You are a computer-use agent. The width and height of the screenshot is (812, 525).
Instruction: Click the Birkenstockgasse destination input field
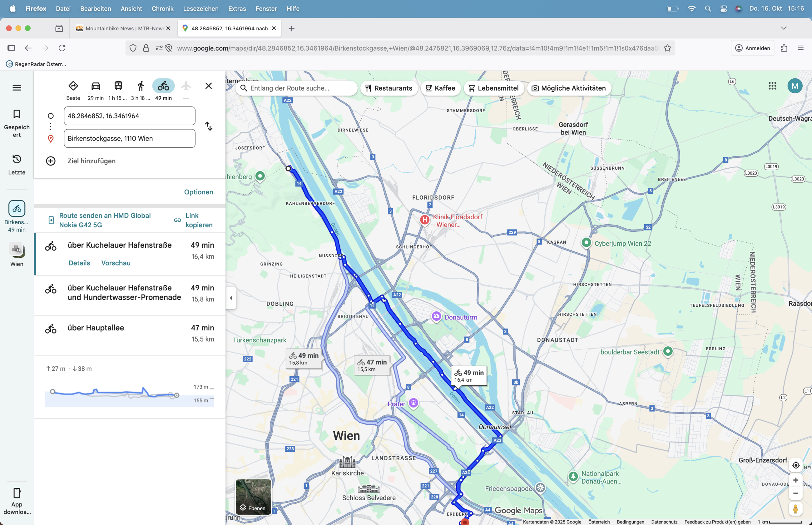click(x=130, y=138)
